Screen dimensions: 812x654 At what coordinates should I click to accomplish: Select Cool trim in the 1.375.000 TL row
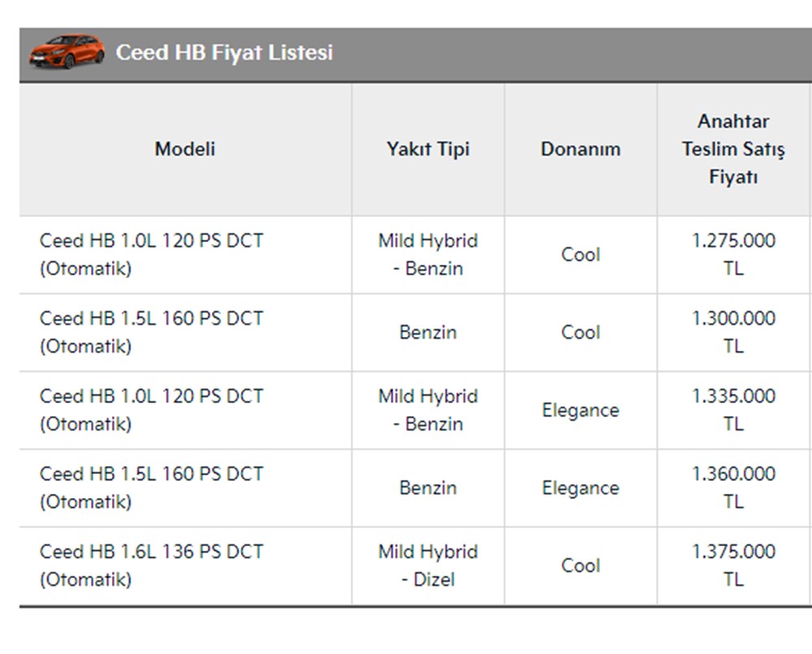[581, 565]
